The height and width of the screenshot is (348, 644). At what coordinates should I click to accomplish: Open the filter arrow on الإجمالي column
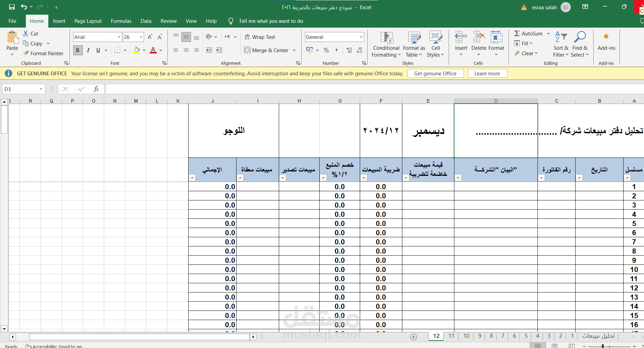(x=192, y=178)
